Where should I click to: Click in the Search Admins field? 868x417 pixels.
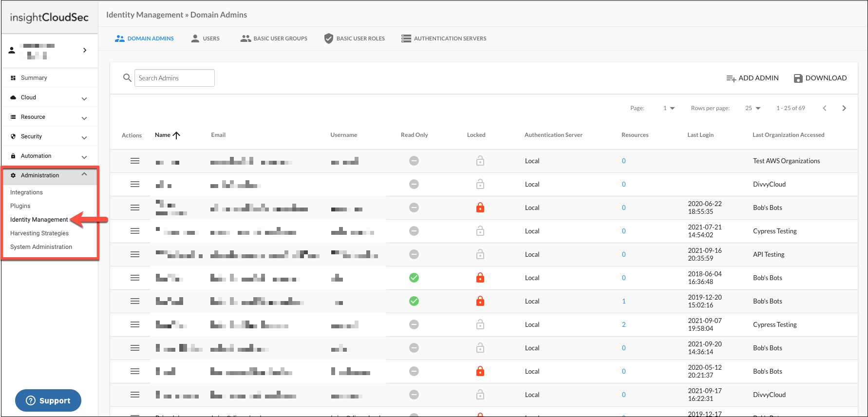(174, 78)
